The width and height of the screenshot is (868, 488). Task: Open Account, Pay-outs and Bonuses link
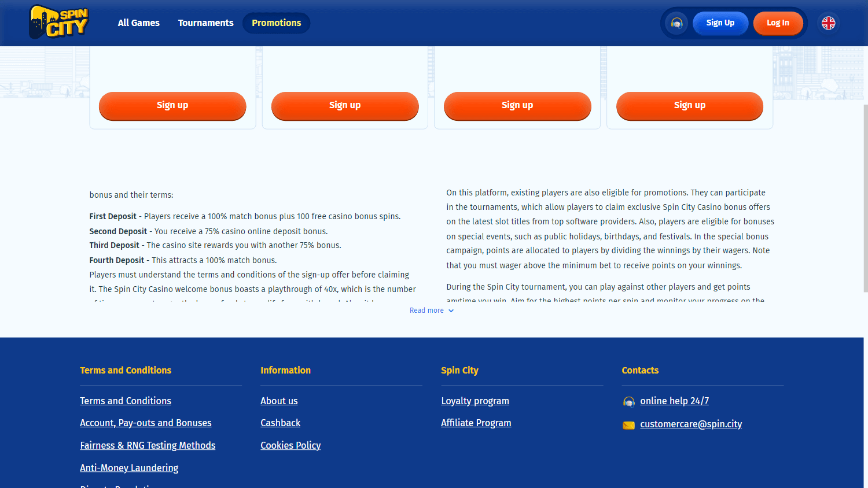tap(146, 423)
